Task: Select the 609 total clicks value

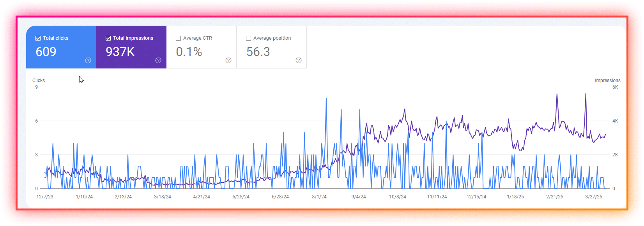Action: point(46,52)
